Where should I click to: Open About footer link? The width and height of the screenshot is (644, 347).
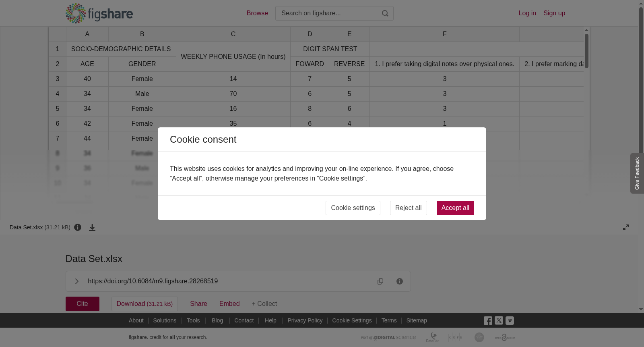click(x=136, y=320)
